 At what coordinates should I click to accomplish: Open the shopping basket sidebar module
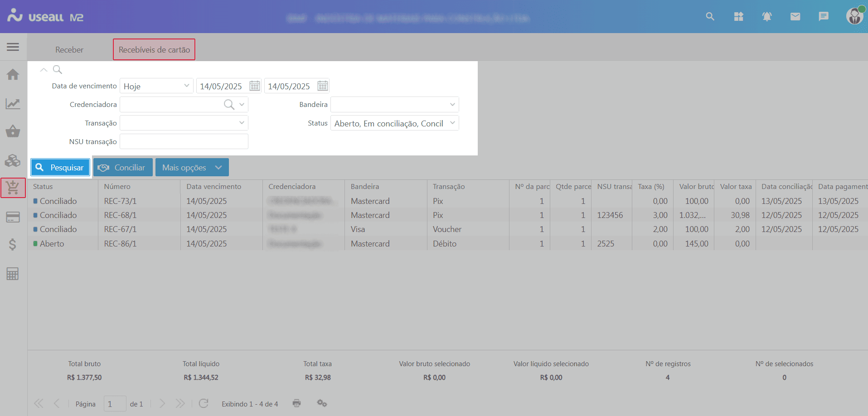tap(13, 131)
